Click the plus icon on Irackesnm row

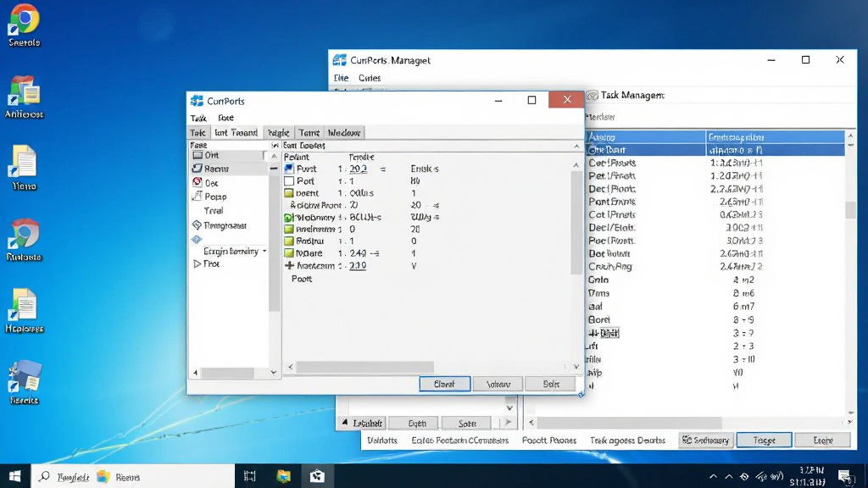click(289, 265)
